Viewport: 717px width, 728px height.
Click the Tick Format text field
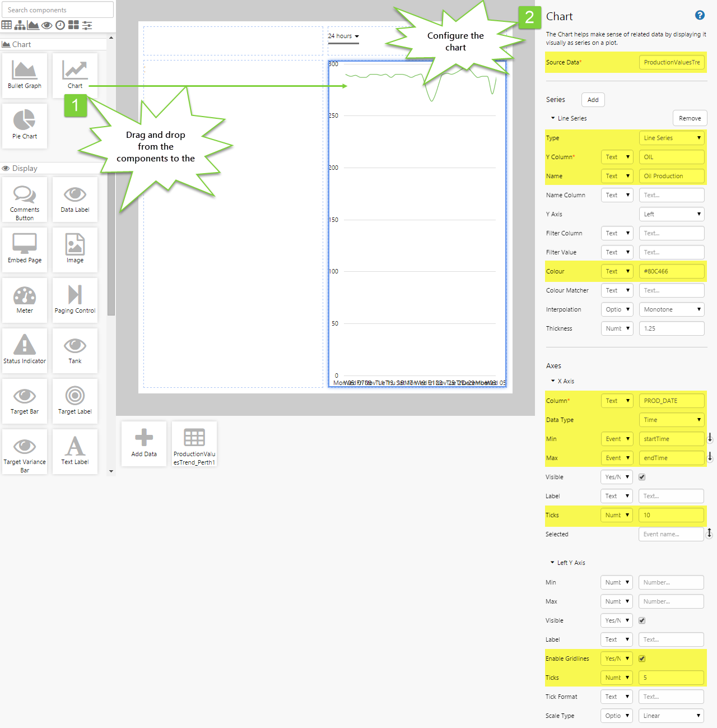coord(671,697)
